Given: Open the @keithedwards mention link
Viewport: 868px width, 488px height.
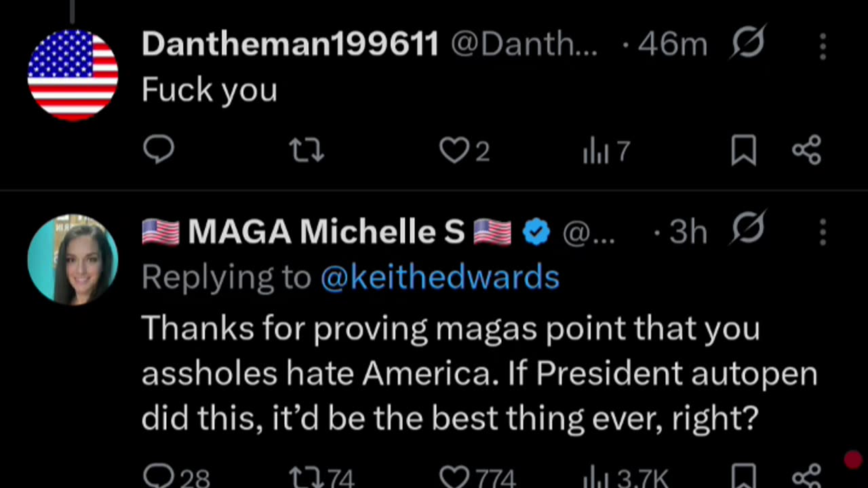Looking at the screenshot, I should point(439,277).
